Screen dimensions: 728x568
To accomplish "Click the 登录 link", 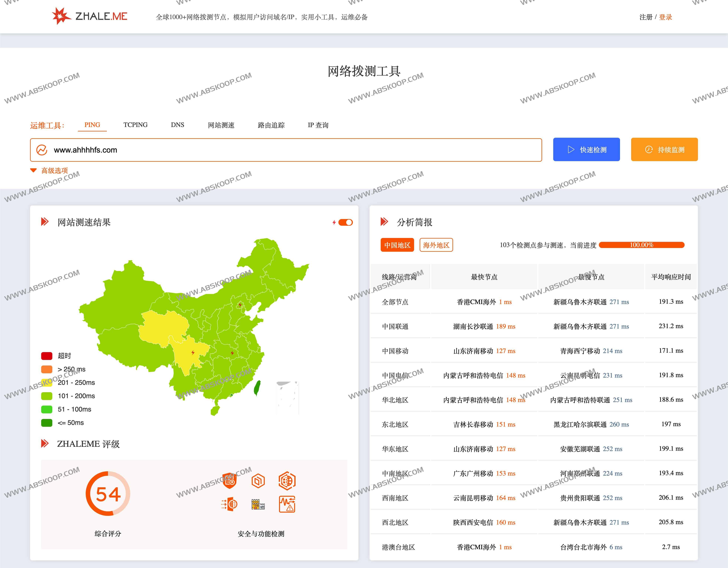I will point(665,17).
